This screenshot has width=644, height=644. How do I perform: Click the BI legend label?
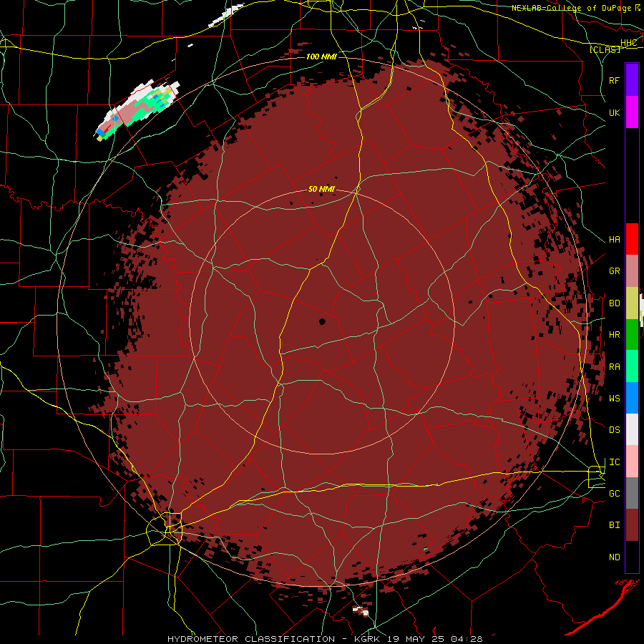[614, 525]
